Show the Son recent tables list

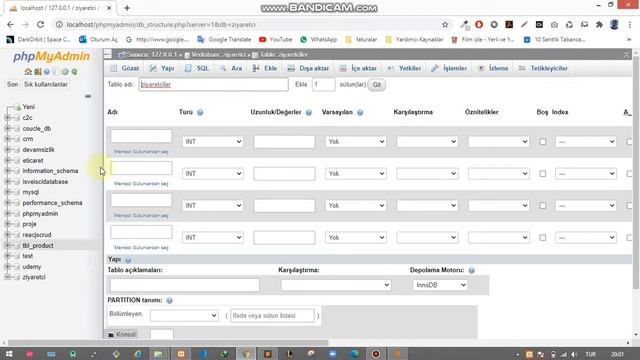[12, 84]
